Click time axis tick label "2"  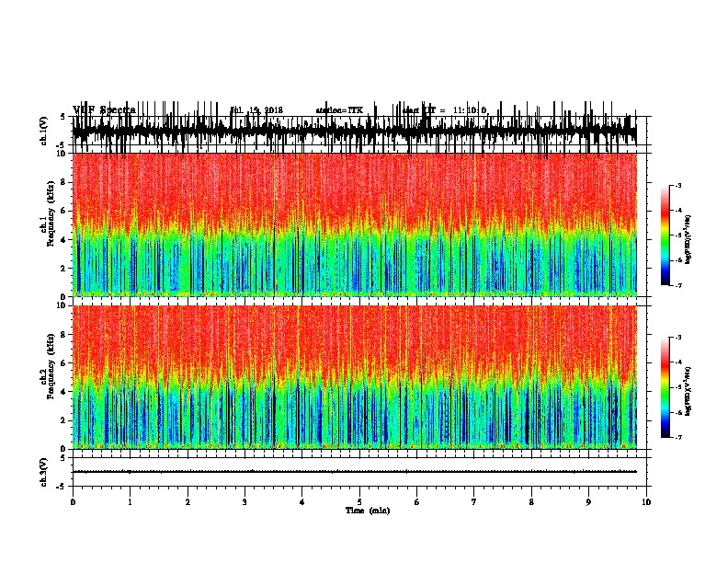[188, 502]
